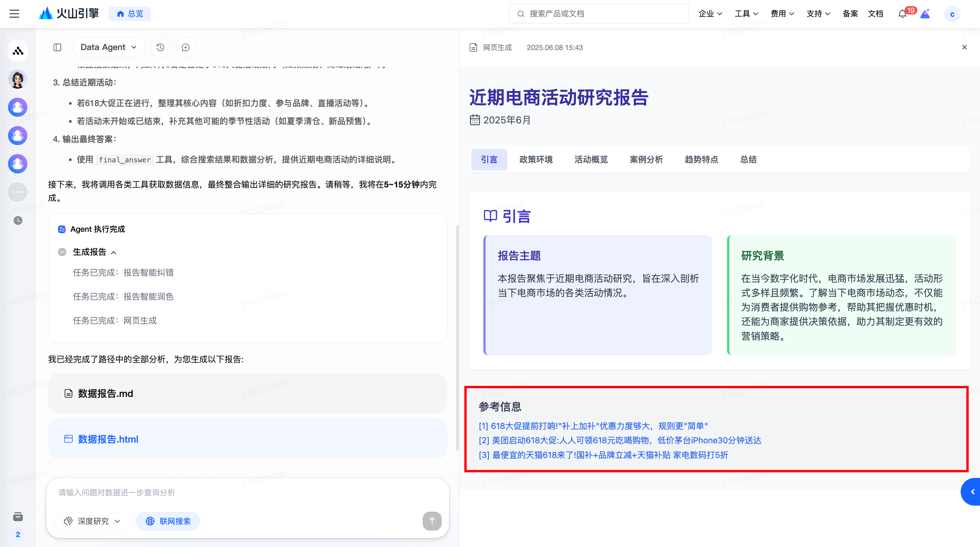Select the third purple user agent icon
980x547 pixels.
tap(18, 164)
